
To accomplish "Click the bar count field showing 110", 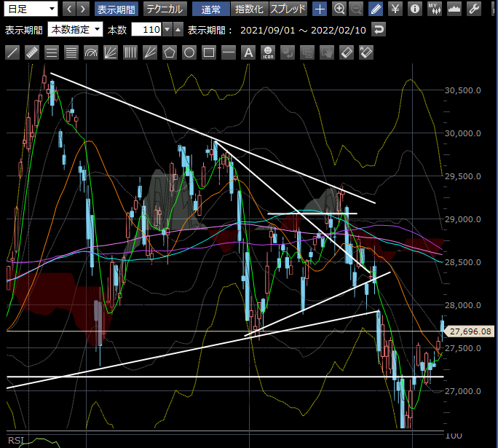I will tap(146, 30).
